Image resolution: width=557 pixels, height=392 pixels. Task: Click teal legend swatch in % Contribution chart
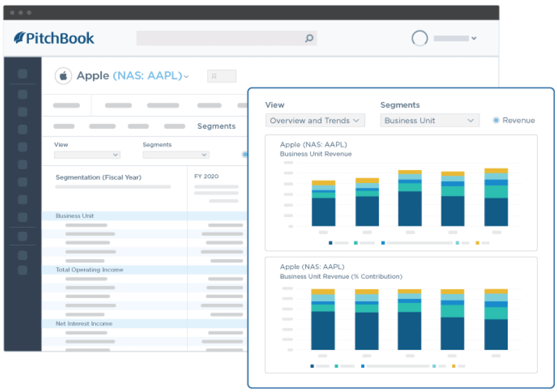pos(336,366)
